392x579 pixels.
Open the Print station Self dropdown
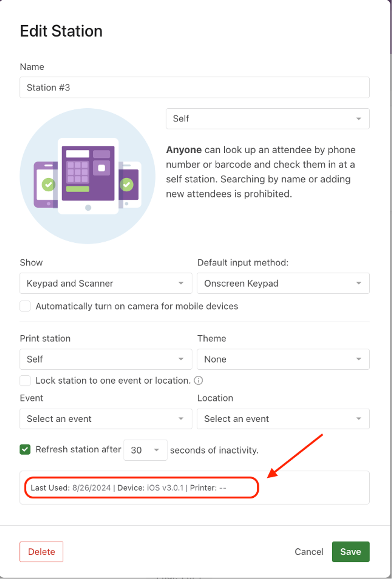click(106, 359)
